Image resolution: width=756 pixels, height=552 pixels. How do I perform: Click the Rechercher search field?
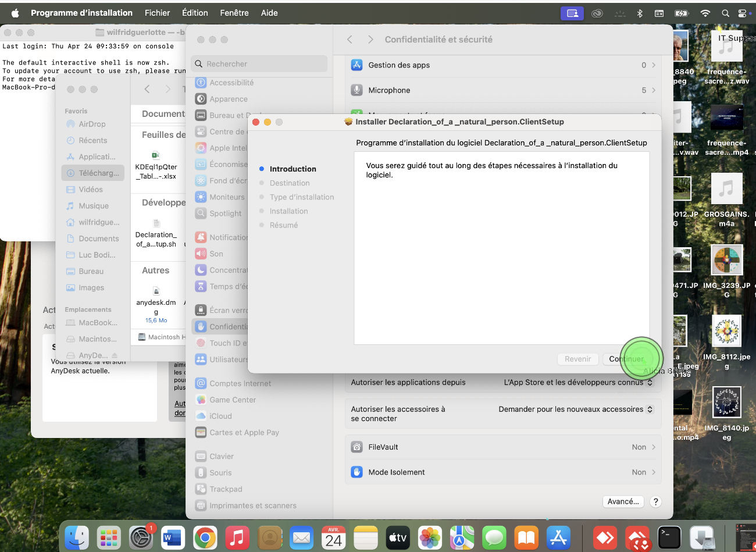click(259, 64)
